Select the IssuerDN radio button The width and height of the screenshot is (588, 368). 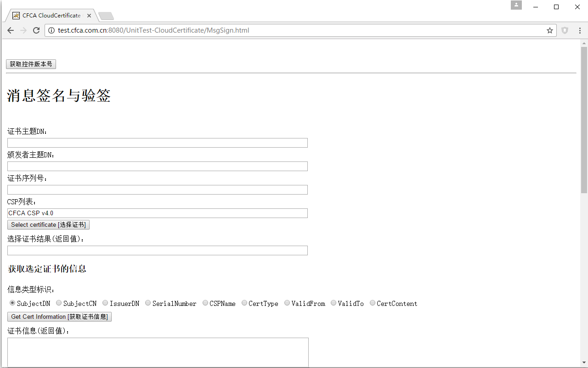pyautogui.click(x=105, y=303)
